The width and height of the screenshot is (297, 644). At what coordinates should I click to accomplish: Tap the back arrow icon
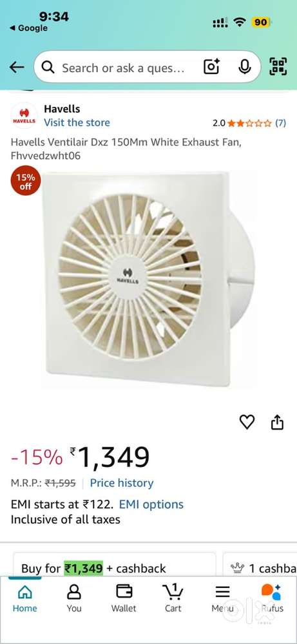(17, 67)
